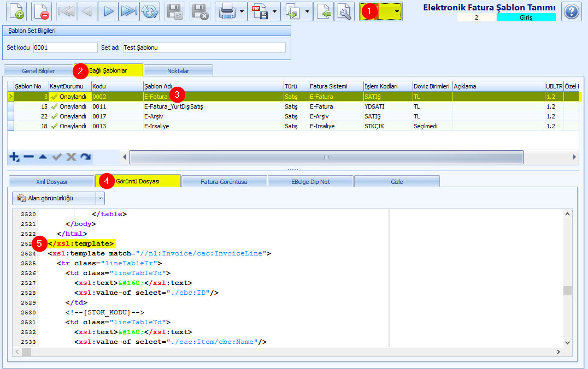The image size is (588, 369).
Task: Remove grid row with minus icon
Action: 28,157
